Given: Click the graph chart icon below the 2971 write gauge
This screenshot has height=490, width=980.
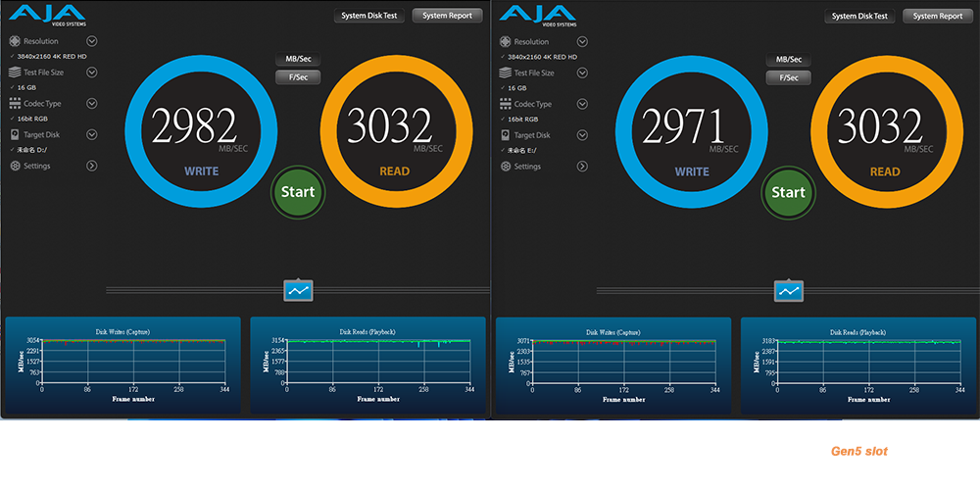Looking at the screenshot, I should click(788, 290).
